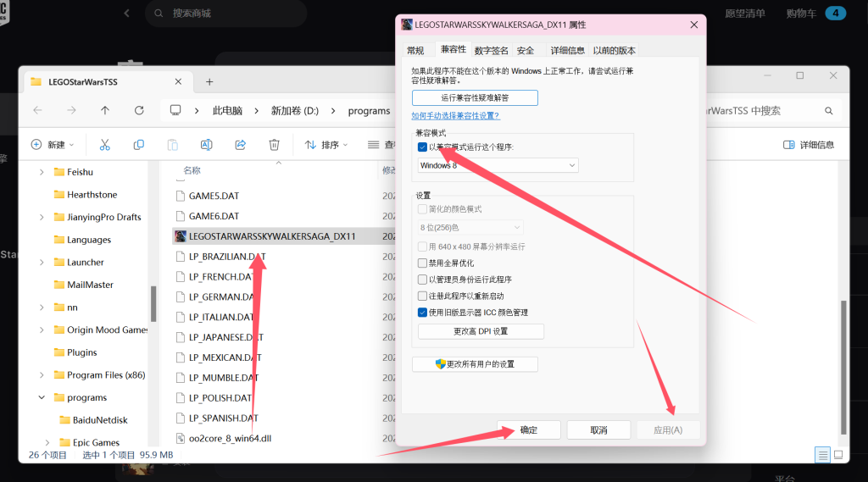
Task: Switch to the 常规 tab
Action: point(415,50)
